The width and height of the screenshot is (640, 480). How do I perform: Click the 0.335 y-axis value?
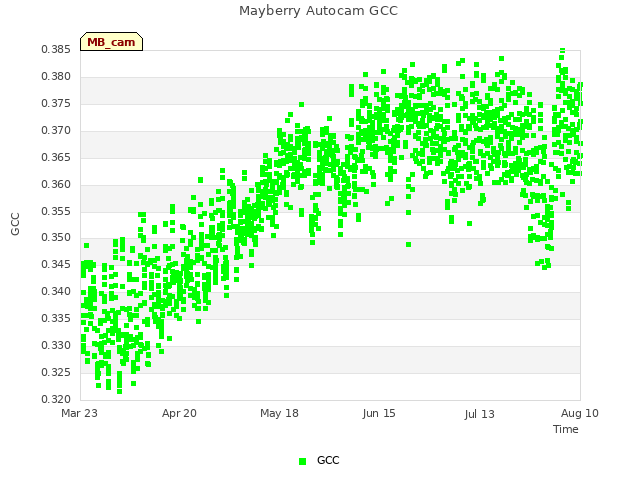56,318
